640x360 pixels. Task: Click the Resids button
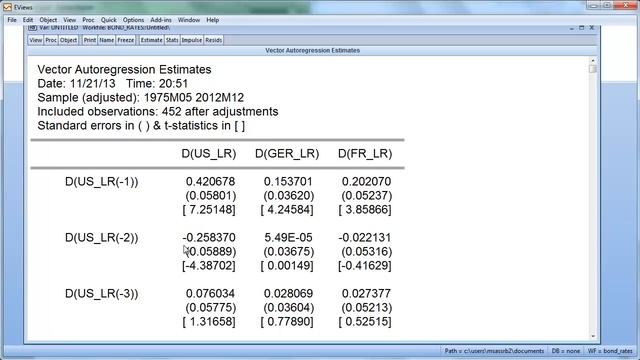coord(213,40)
